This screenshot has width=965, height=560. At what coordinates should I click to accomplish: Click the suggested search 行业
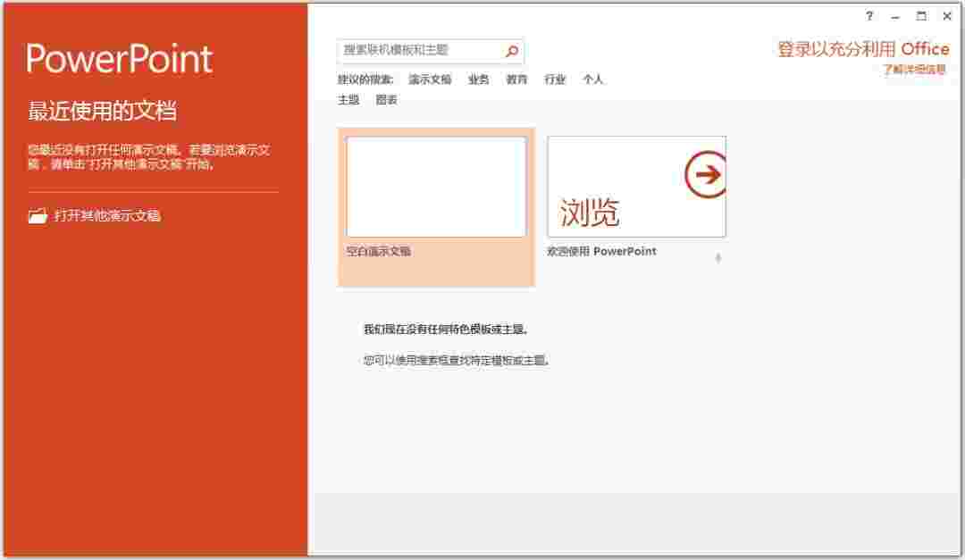556,79
